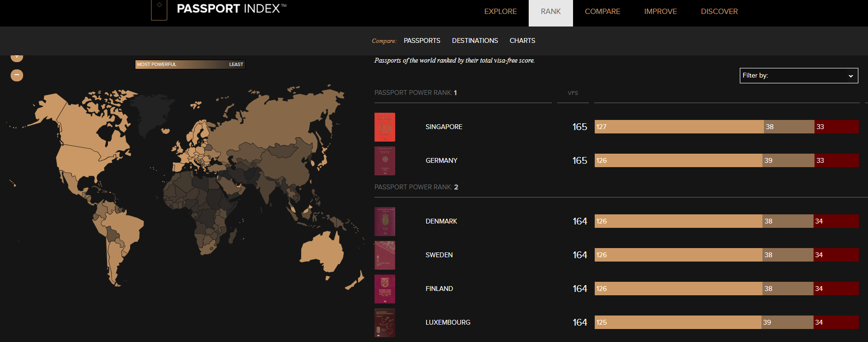The width and height of the screenshot is (868, 342).
Task: Navigate to the Improve page
Action: pyautogui.click(x=660, y=12)
